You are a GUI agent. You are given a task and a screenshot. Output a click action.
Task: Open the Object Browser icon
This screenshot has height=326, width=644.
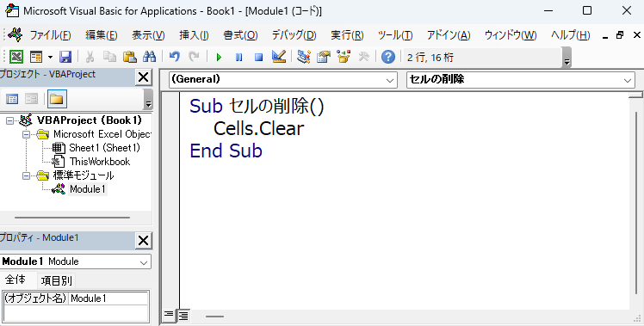(x=344, y=57)
